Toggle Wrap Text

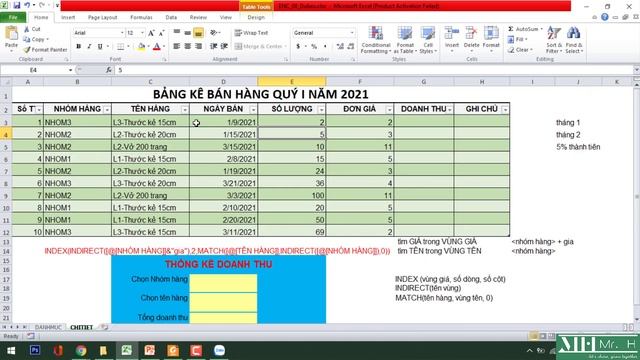coord(251,33)
